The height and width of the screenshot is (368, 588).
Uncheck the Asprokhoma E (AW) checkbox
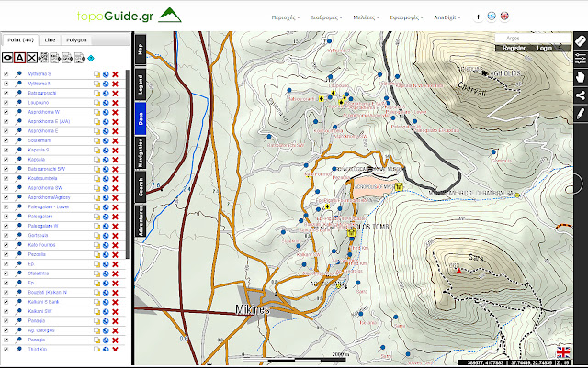click(x=6, y=122)
